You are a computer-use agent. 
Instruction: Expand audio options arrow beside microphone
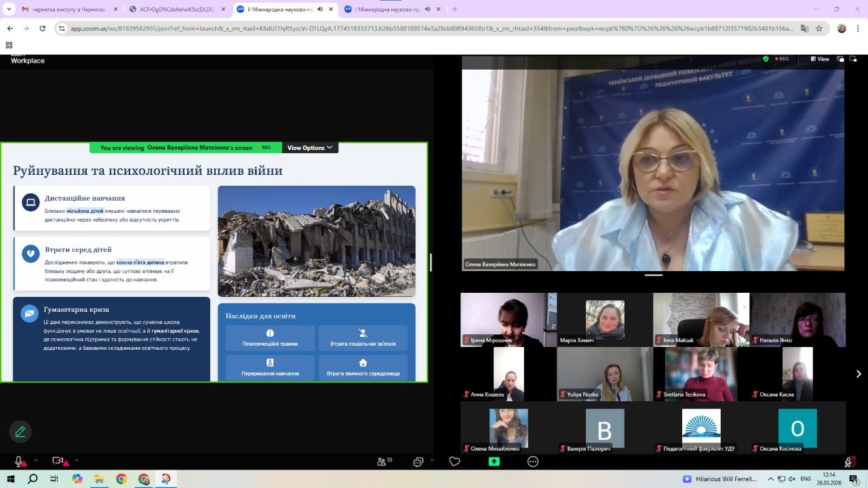click(36, 461)
